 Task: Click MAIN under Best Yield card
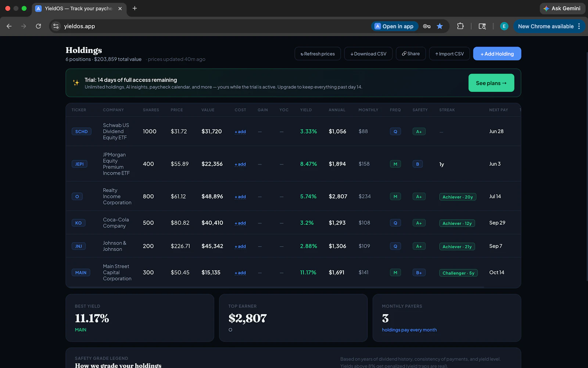pyautogui.click(x=80, y=330)
